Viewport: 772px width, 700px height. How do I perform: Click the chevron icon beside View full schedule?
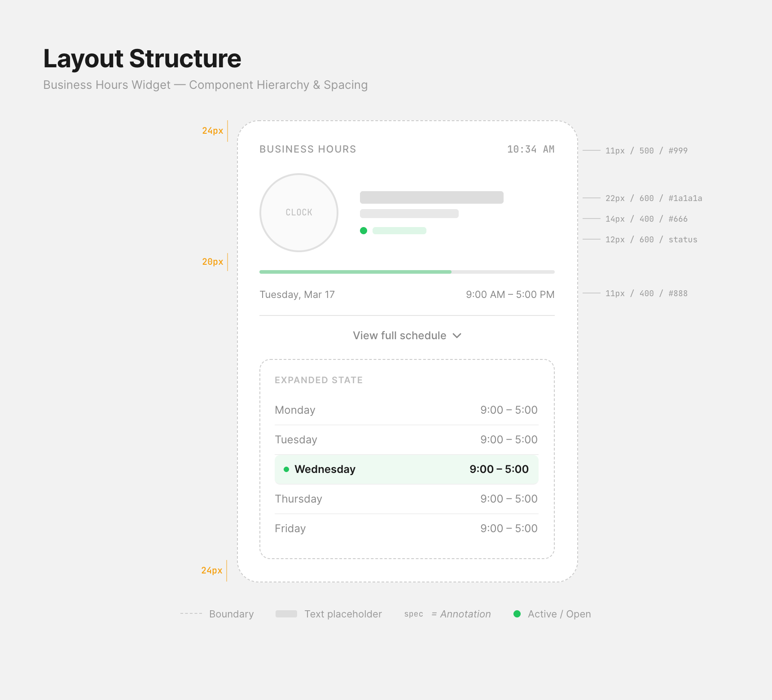click(x=457, y=335)
